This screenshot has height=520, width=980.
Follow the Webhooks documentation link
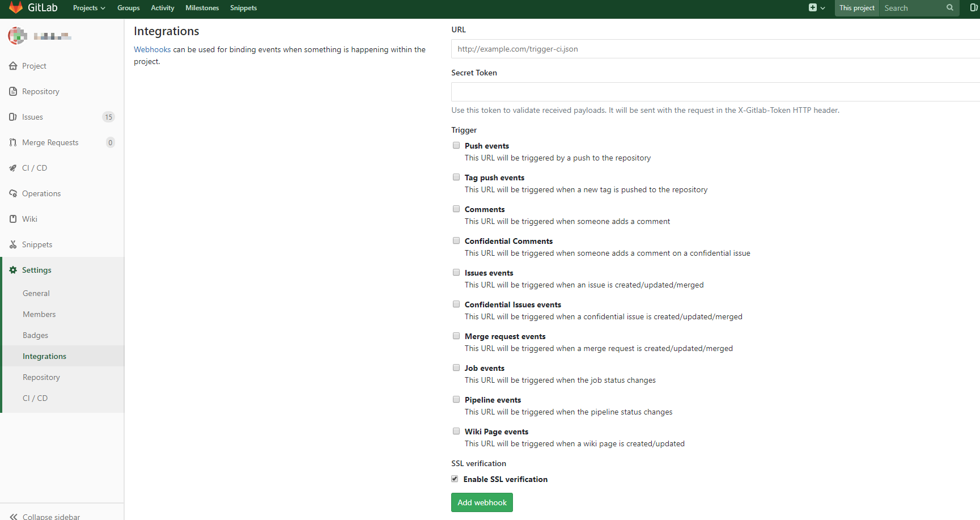pyautogui.click(x=152, y=49)
